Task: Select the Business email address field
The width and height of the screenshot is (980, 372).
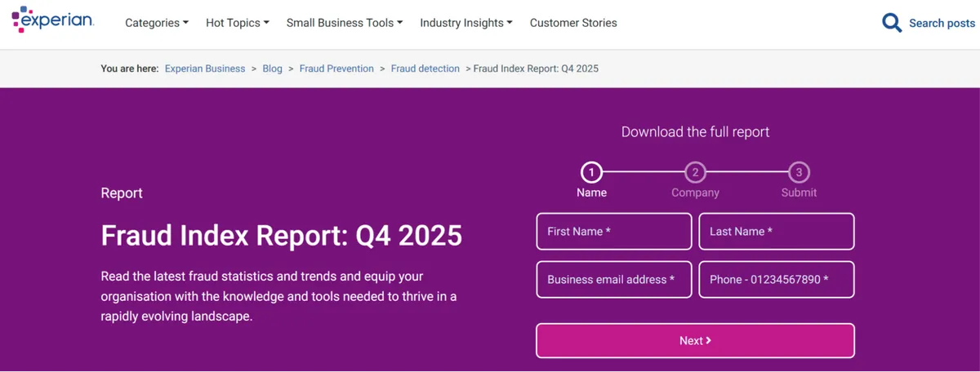Action: click(613, 280)
